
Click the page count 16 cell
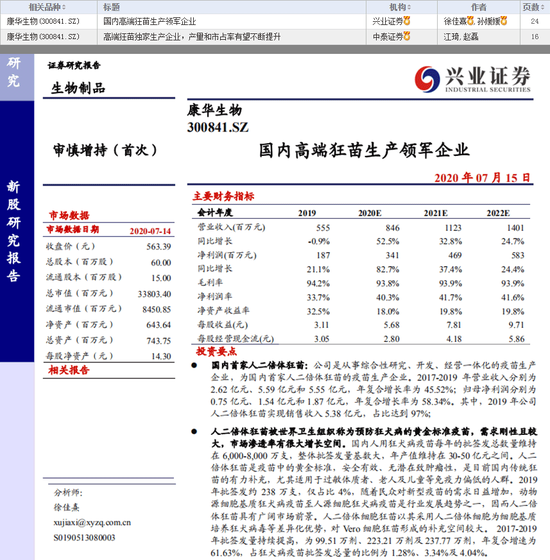point(535,37)
